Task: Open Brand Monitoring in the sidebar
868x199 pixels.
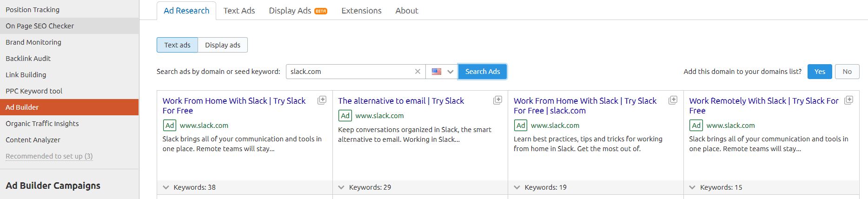Action: tap(69, 42)
